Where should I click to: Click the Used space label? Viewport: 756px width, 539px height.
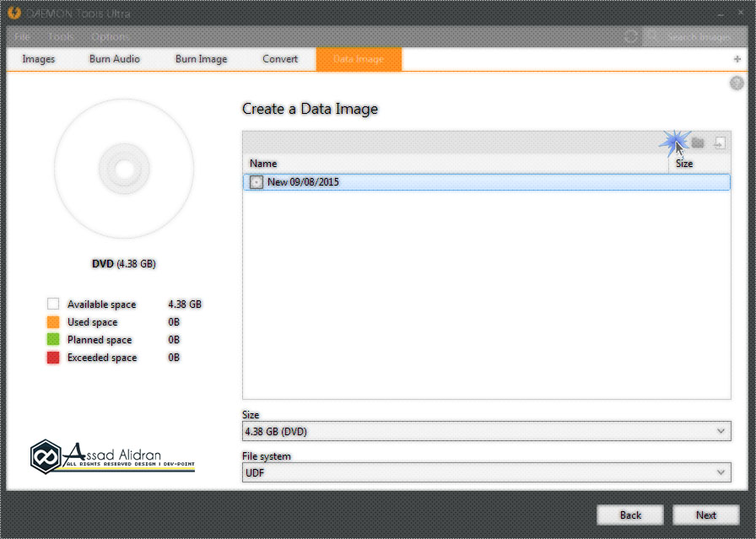[x=92, y=322]
